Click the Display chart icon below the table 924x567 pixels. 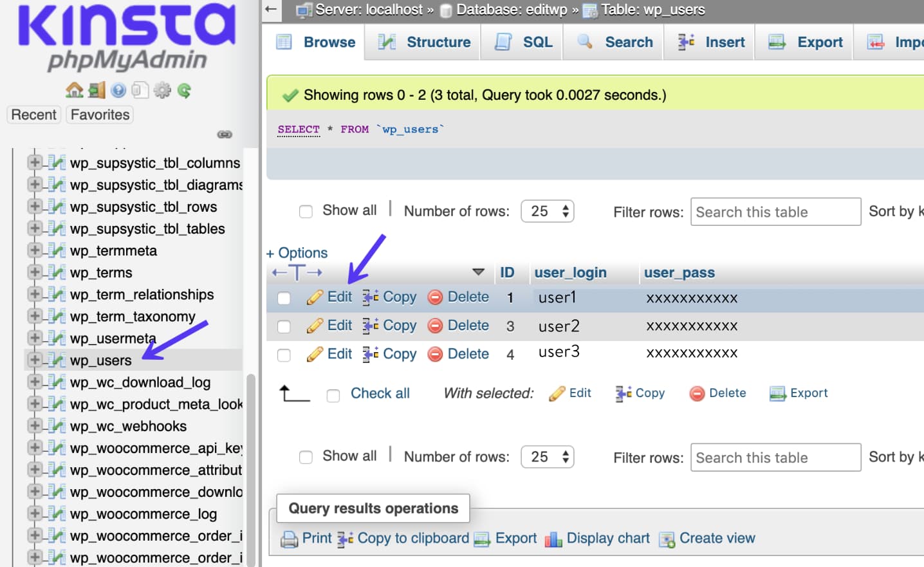tap(553, 539)
